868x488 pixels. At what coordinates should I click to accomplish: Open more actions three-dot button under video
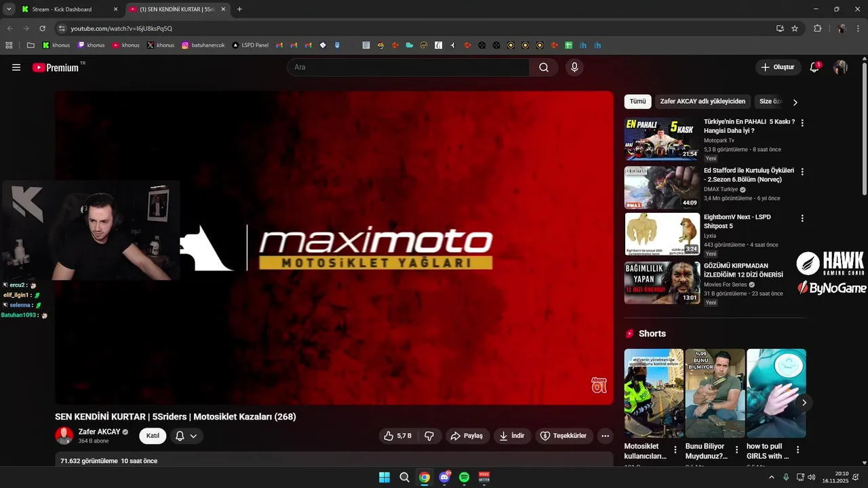point(606,436)
